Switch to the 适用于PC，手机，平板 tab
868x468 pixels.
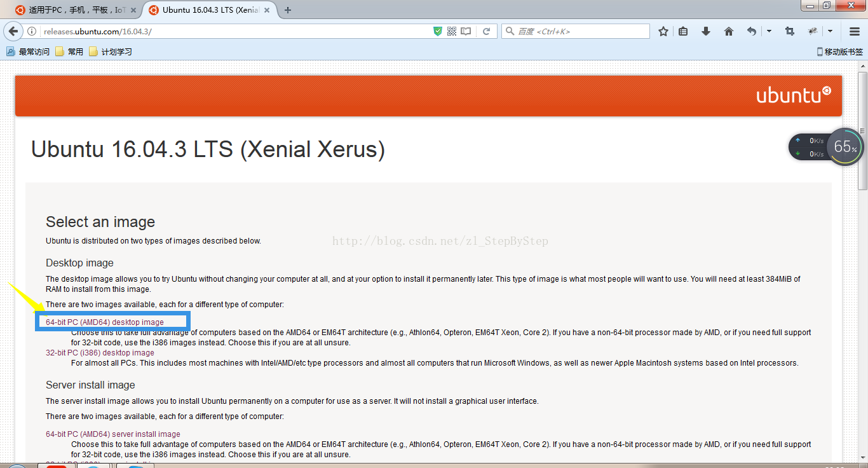point(78,10)
